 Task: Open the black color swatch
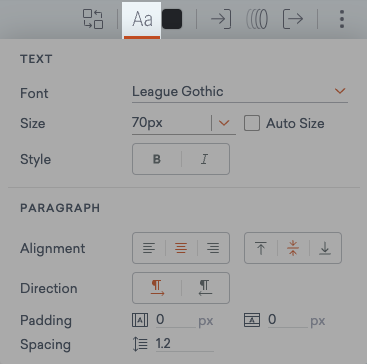coord(172,19)
